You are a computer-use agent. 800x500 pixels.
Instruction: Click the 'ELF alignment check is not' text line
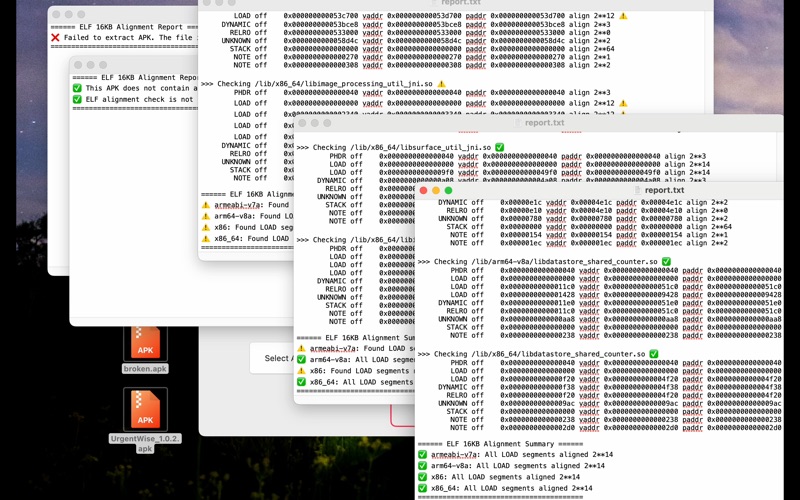[x=139, y=99]
